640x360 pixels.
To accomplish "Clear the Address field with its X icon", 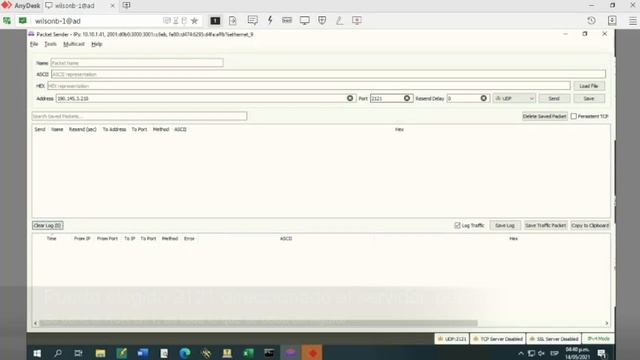I will pyautogui.click(x=350, y=98).
